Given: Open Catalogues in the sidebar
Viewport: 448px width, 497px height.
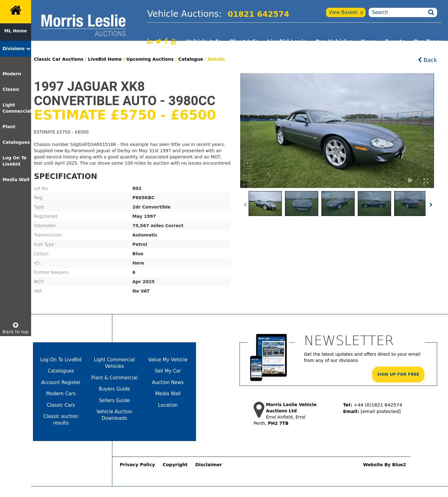Looking at the screenshot, I should point(16,142).
